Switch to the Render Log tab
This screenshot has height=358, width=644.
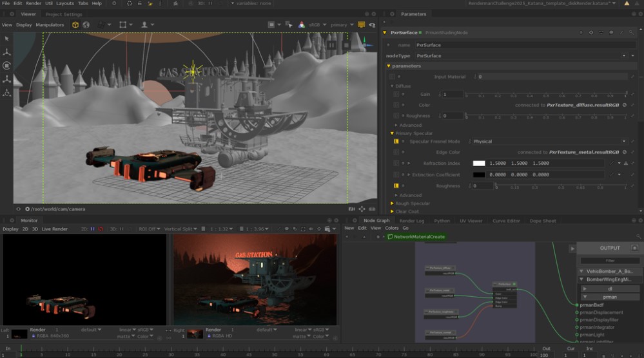[x=412, y=221]
